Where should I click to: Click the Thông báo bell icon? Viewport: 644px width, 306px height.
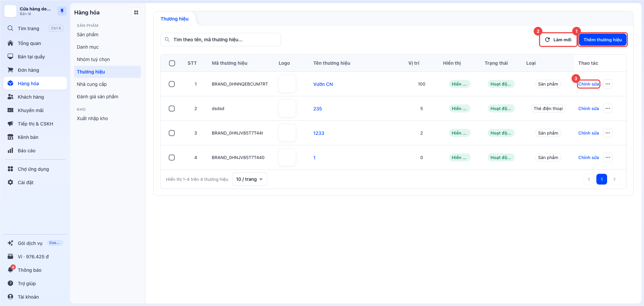[x=10, y=270]
